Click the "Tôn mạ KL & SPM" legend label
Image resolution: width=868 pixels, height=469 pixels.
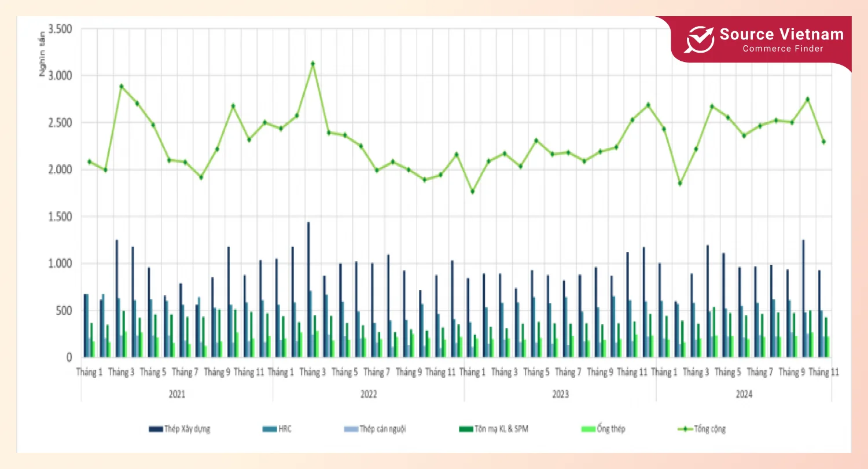point(502,429)
